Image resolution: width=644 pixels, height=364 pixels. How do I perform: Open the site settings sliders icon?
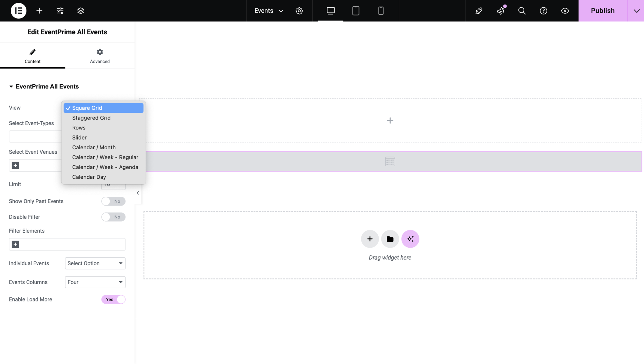coord(60,10)
